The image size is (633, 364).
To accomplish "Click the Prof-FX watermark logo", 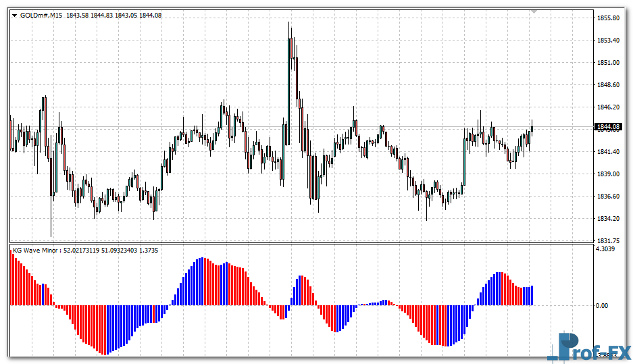I will [x=588, y=348].
